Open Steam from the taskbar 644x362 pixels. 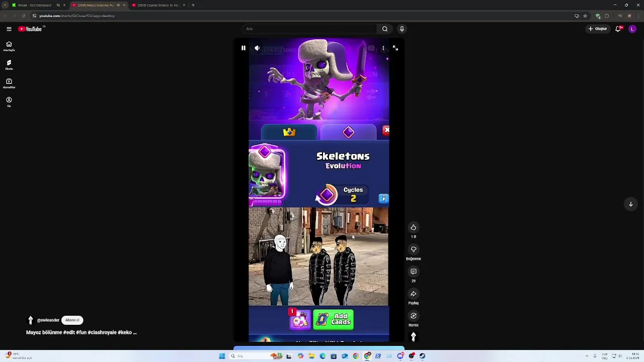point(422,356)
